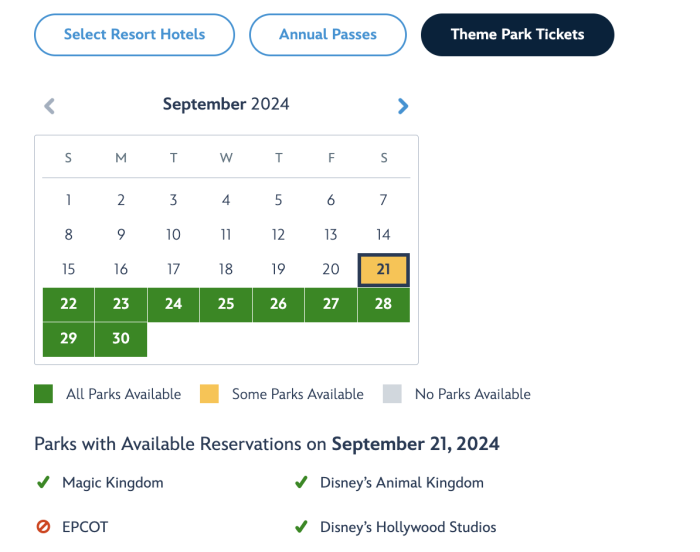The width and height of the screenshot is (700, 552).
Task: Click the green All Parks Available swatch
Action: click(43, 394)
